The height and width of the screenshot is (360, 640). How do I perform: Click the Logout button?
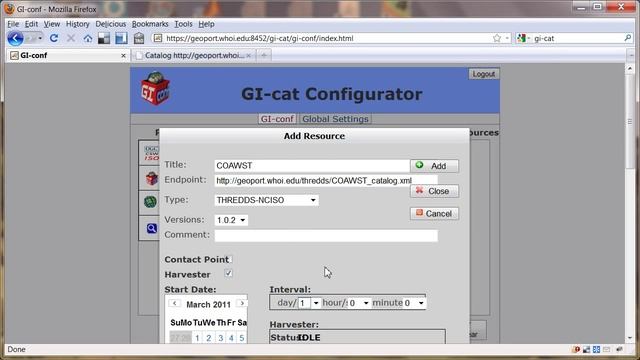(484, 74)
